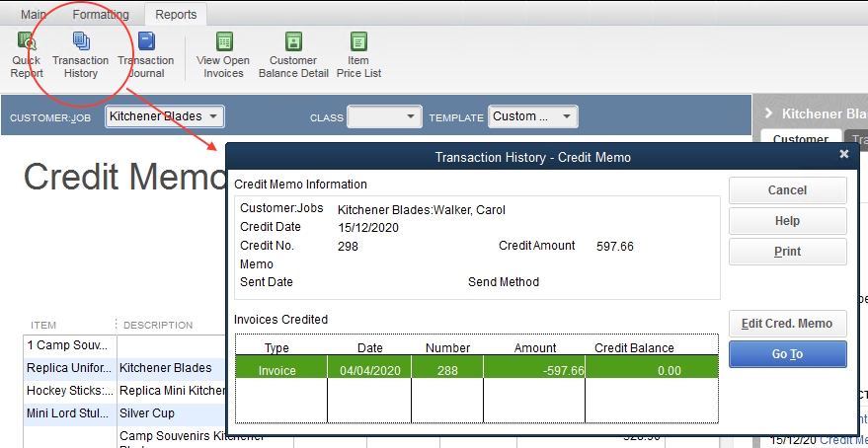
Task: Click the Go To button
Action: coord(787,354)
